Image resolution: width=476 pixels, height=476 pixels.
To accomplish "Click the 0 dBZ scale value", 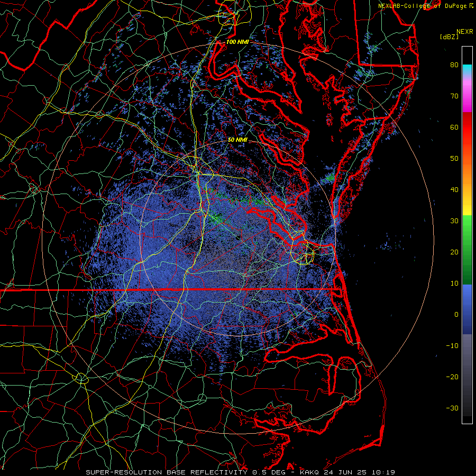I will click(456, 315).
